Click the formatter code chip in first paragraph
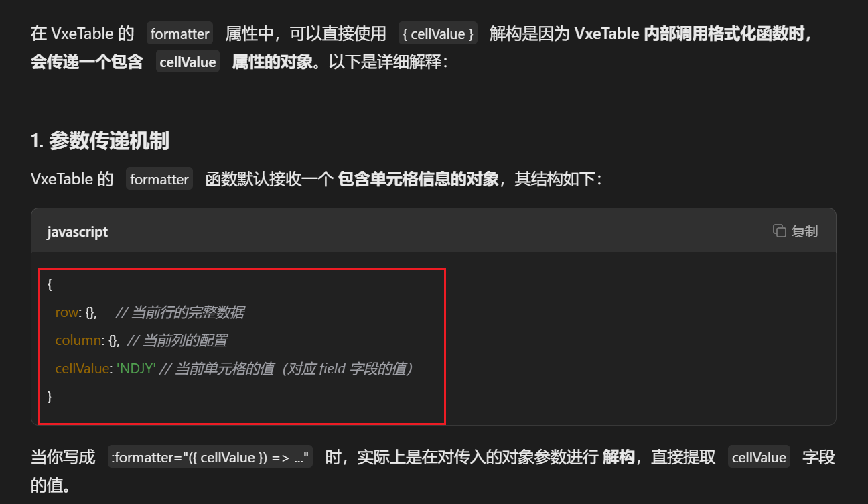 point(179,34)
